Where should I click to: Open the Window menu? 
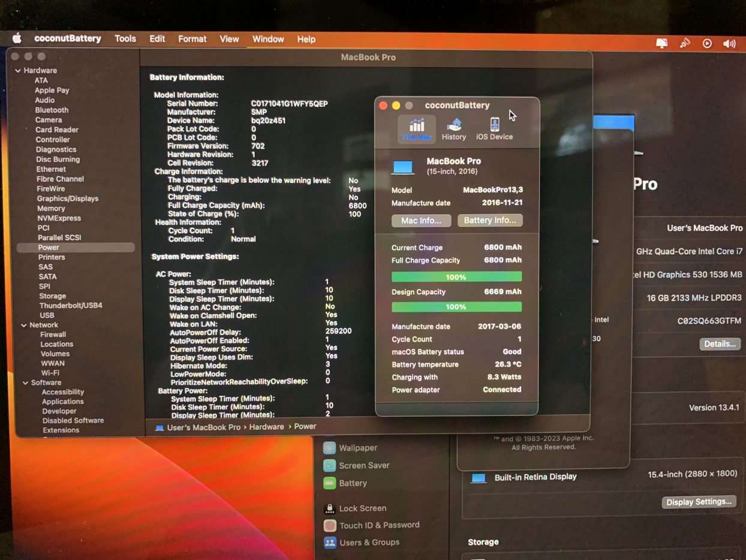268,39
